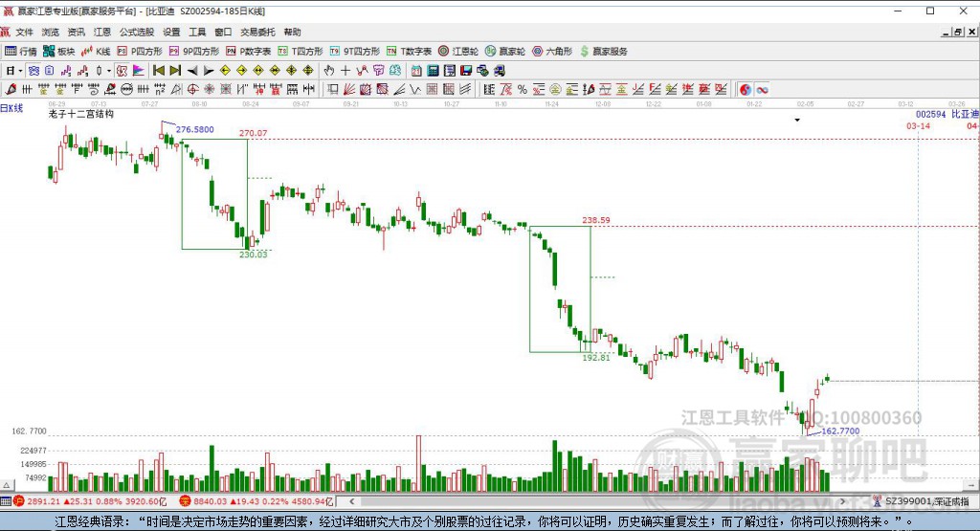Screen dimensions: 980x531
Task: Step chart right with black right triangle
Action: pos(209,71)
